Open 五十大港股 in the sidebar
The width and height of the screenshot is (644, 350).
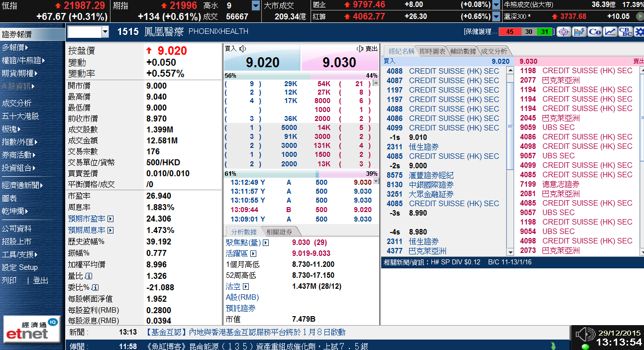20,117
